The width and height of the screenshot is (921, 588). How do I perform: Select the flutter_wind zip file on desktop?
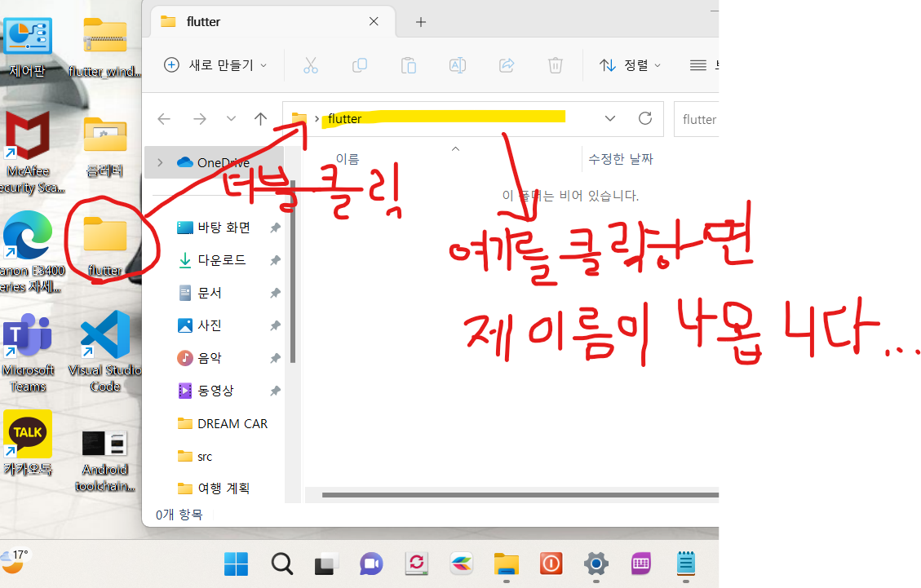tap(104, 47)
